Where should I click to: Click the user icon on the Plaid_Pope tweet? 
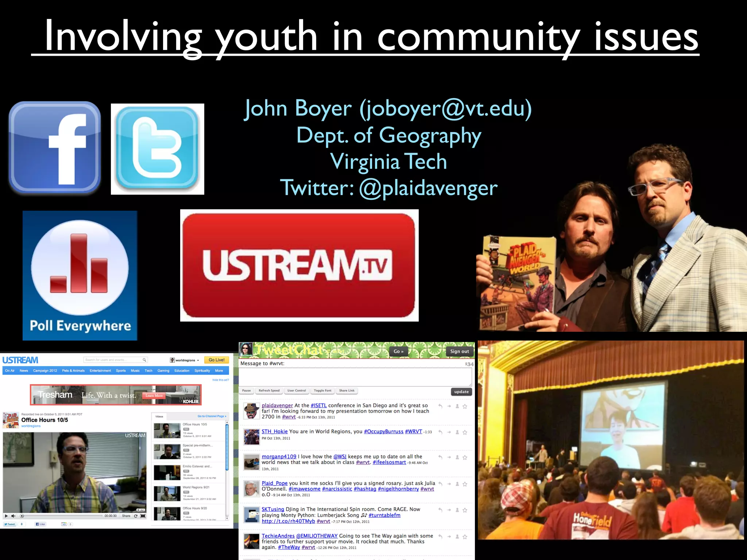pos(457,484)
